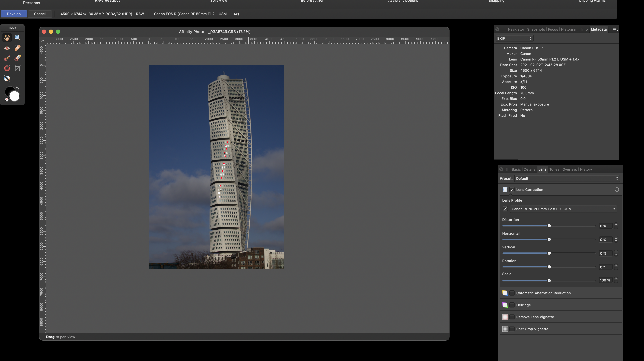Switch to the Tones tab
The image size is (644, 361).
point(554,169)
